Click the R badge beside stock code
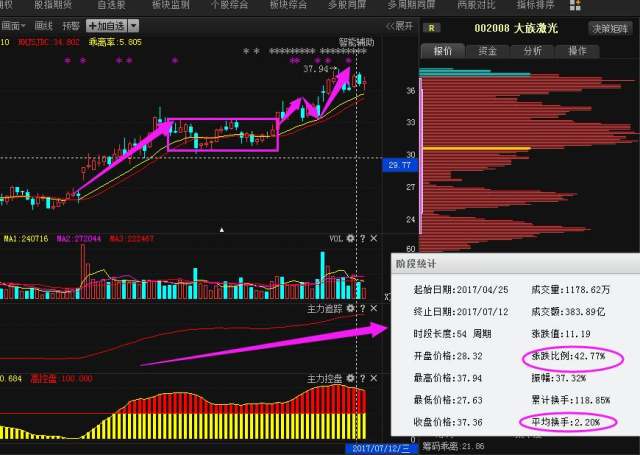The width and height of the screenshot is (640, 455). pos(431,28)
